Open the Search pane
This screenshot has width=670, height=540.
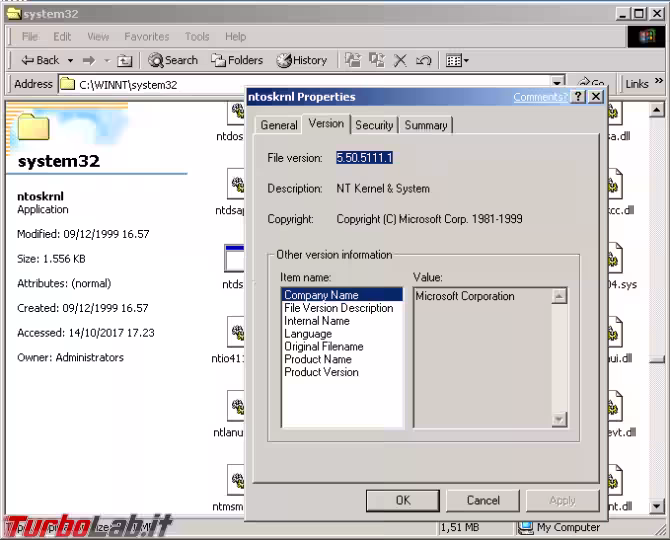[x=173, y=60]
